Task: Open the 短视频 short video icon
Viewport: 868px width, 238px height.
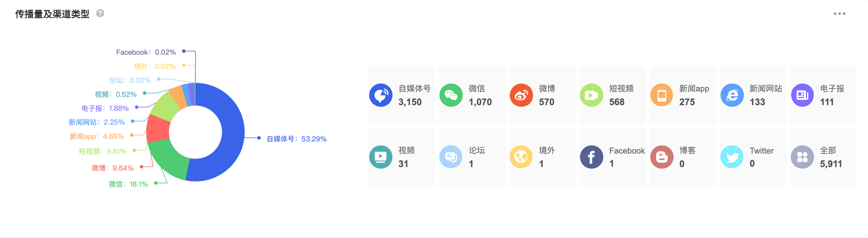Action: click(592, 95)
